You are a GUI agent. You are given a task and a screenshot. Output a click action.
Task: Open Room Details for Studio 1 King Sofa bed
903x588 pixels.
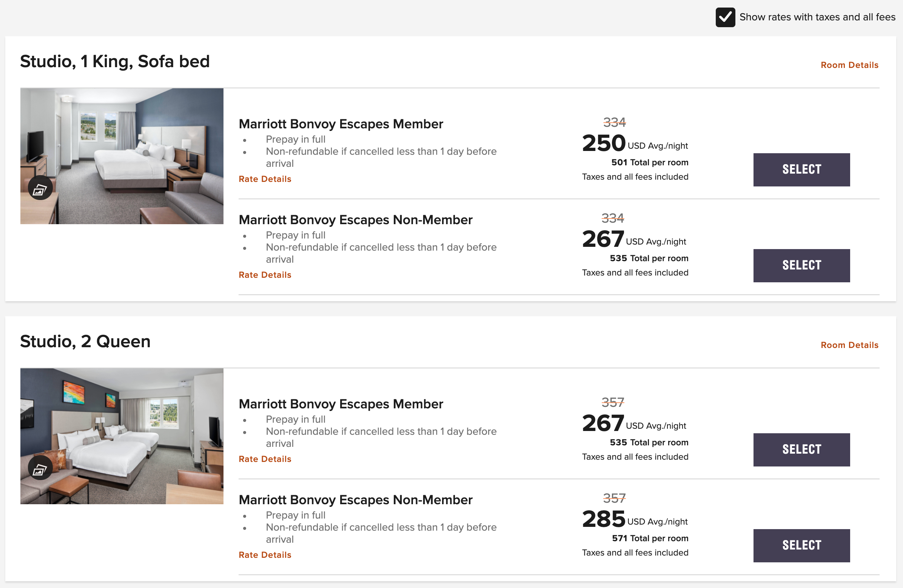[x=849, y=65]
